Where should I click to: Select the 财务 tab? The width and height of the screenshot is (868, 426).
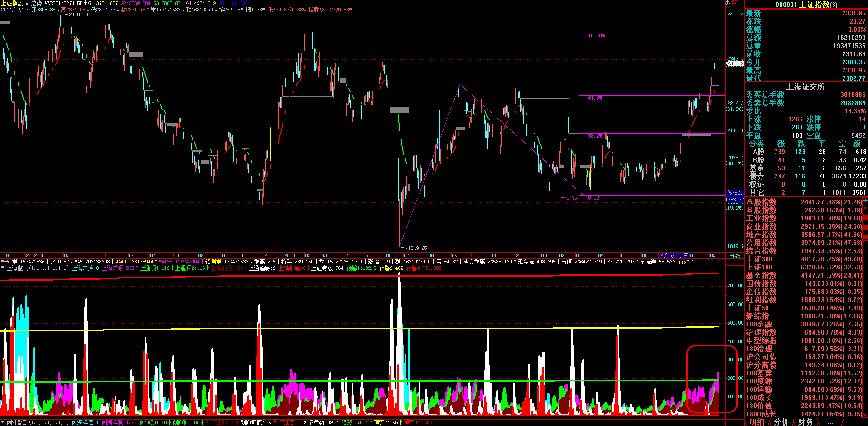[805, 422]
